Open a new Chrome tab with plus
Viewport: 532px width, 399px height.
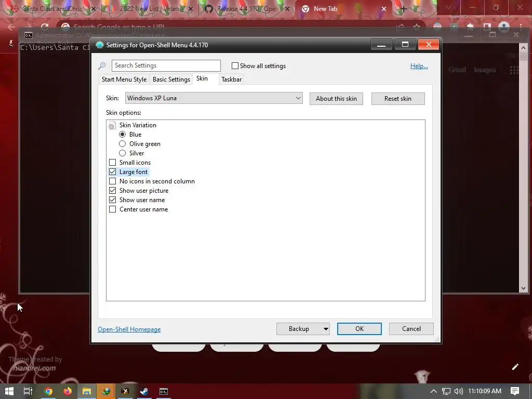pos(403,9)
